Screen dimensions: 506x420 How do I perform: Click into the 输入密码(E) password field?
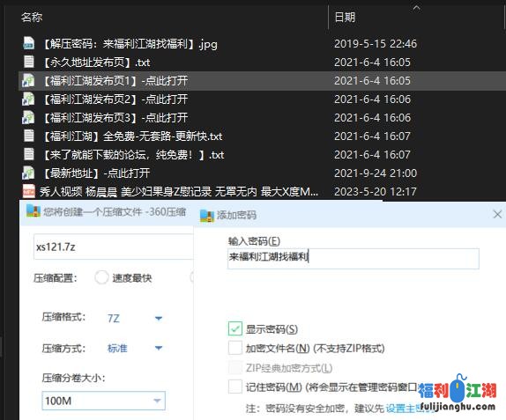pyautogui.click(x=353, y=258)
